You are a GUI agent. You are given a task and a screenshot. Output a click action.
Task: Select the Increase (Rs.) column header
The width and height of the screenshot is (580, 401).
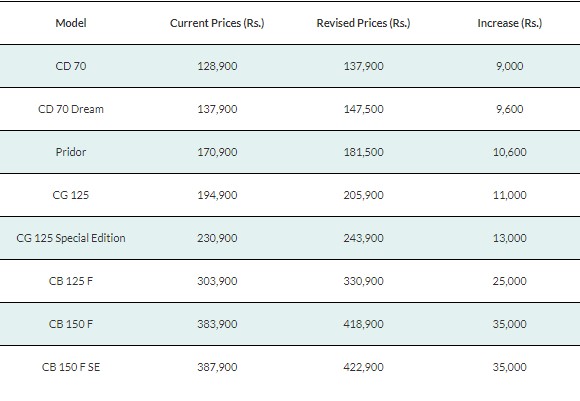pos(510,23)
